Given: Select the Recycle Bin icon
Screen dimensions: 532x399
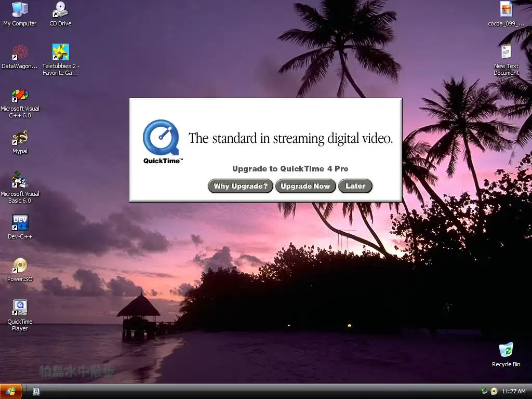Looking at the screenshot, I should point(506,351).
